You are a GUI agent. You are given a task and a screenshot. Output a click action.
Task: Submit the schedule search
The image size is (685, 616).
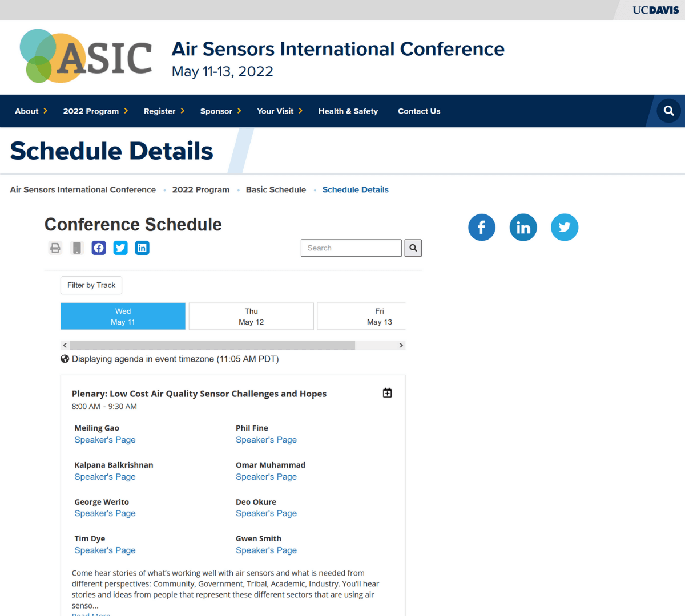pyautogui.click(x=413, y=248)
